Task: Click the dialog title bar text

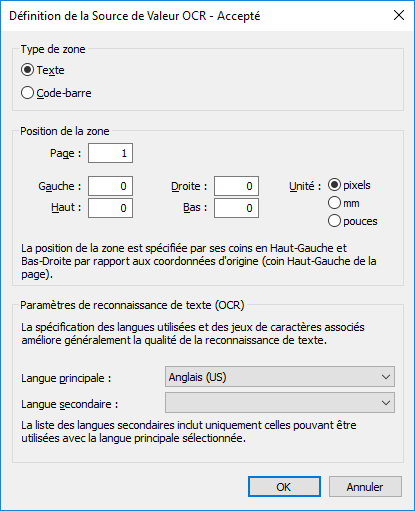Action: click(135, 16)
